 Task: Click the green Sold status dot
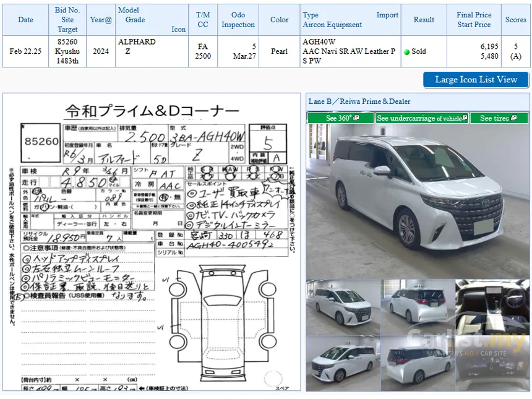click(407, 52)
